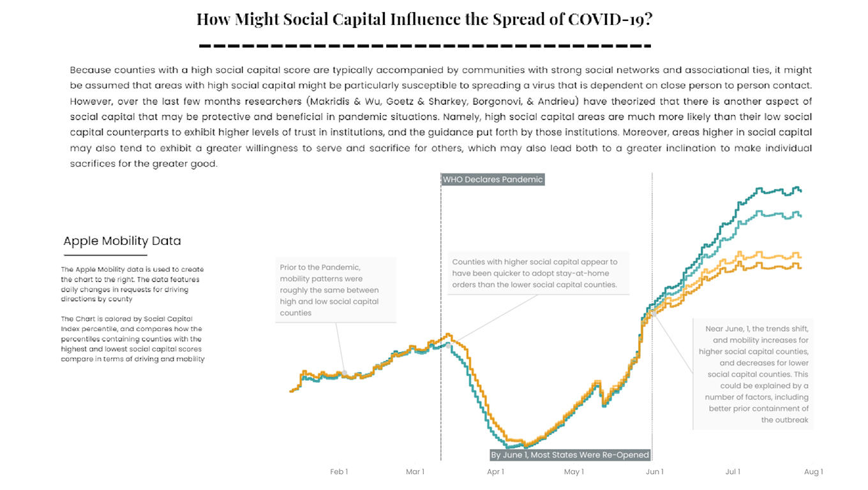This screenshot has width=868, height=490.
Task: Click the "Prior to the Pandemic" annotation box
Action: pos(336,290)
